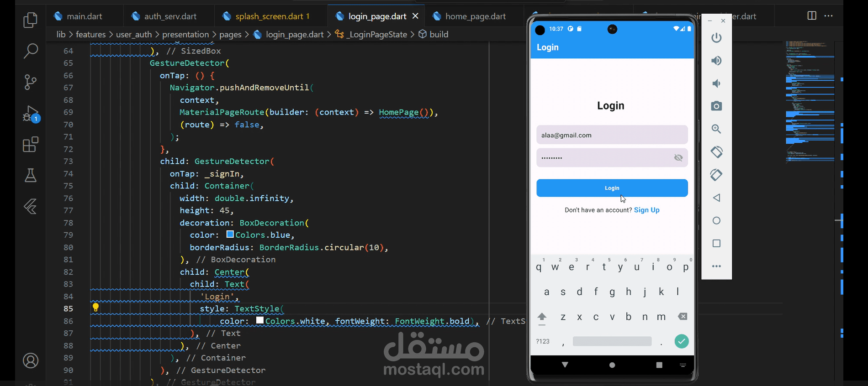Tap the blue Login button in app
This screenshot has width=868, height=386.
pyautogui.click(x=612, y=188)
